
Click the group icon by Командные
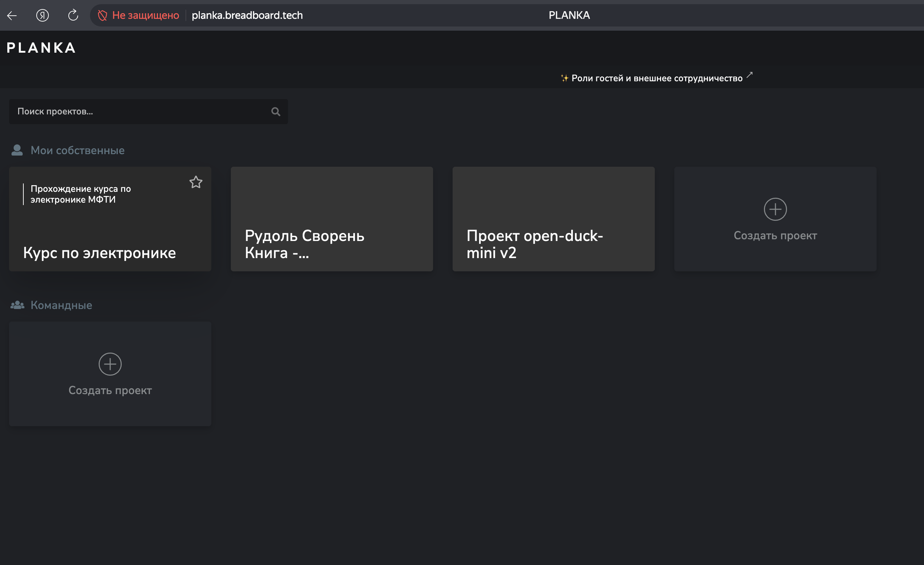tap(17, 304)
